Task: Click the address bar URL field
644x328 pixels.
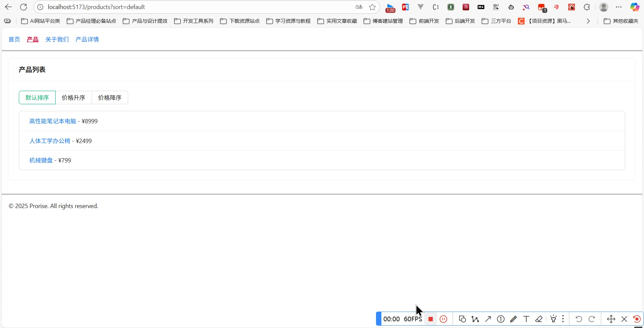Action: (x=198, y=7)
